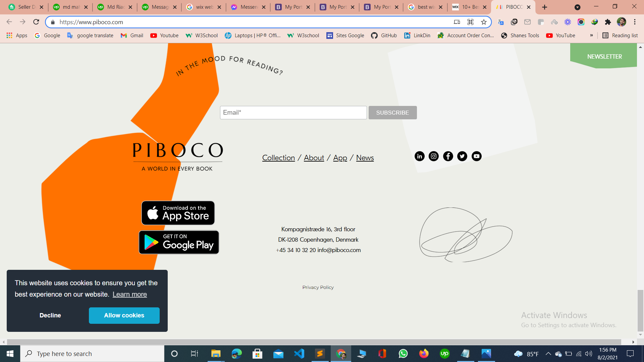Click the Chrome profile avatar
644x362 pixels.
[622, 22]
